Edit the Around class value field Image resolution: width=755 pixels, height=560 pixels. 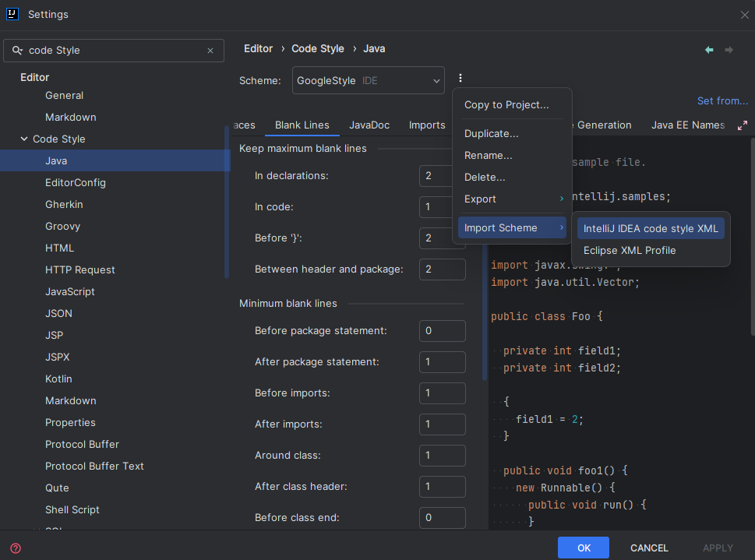(x=443, y=456)
